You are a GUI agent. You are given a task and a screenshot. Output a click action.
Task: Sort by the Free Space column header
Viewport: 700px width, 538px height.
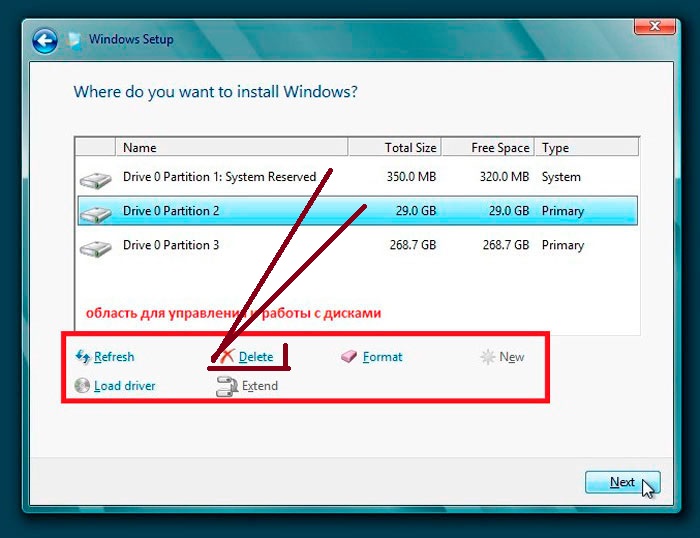488,147
